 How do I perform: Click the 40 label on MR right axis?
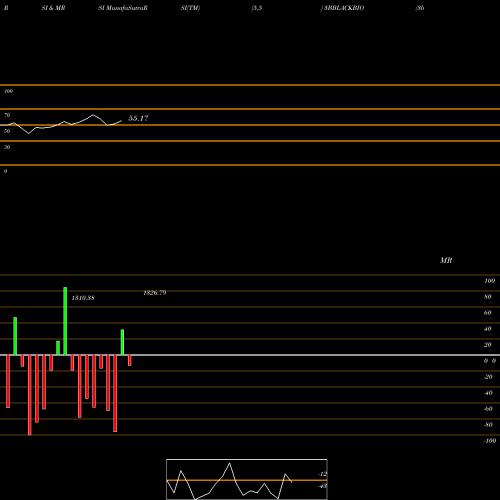[x=488, y=329]
